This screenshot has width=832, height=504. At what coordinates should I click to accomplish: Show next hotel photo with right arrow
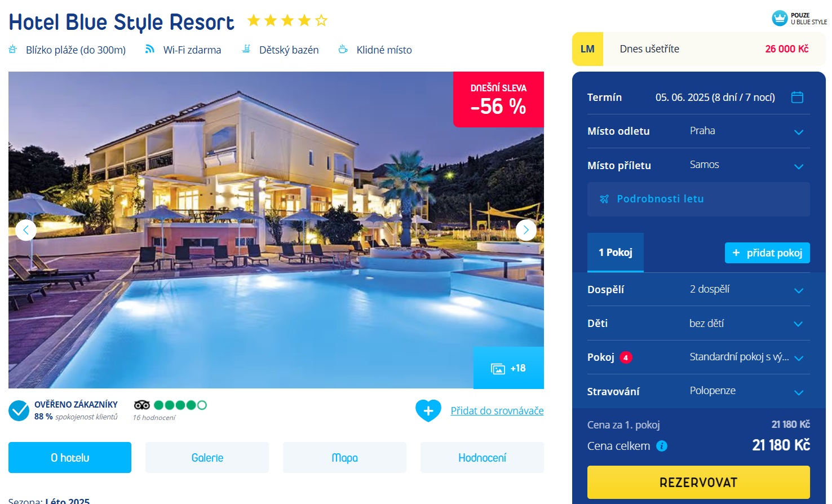click(x=526, y=230)
